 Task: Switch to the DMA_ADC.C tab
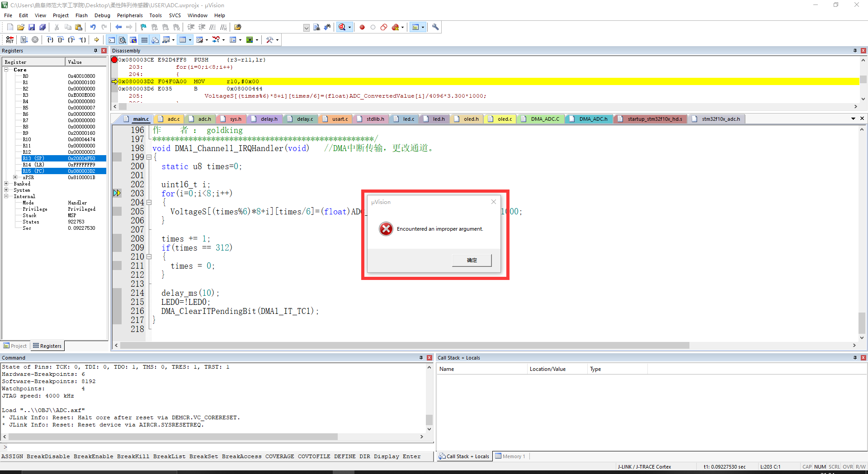tap(541, 119)
